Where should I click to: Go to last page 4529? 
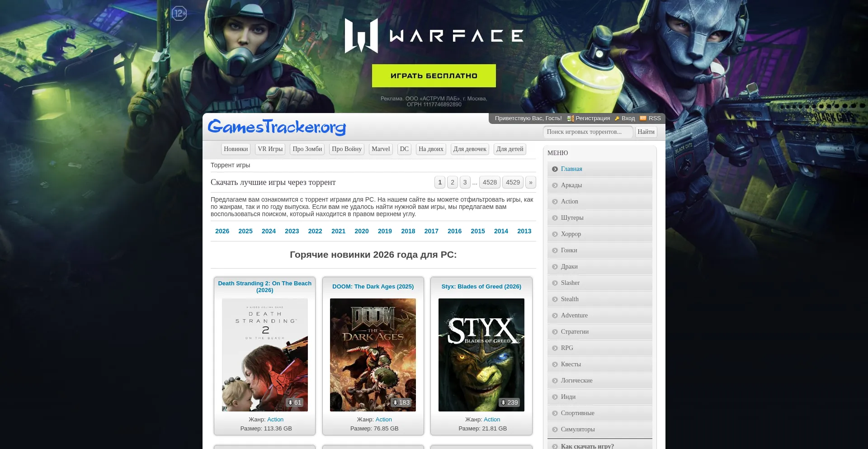[513, 182]
